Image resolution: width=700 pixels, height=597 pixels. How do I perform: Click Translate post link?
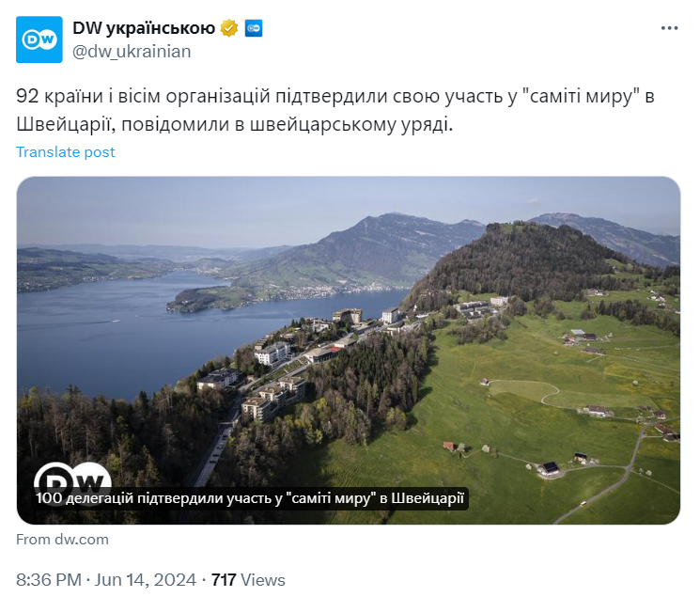[x=66, y=151]
